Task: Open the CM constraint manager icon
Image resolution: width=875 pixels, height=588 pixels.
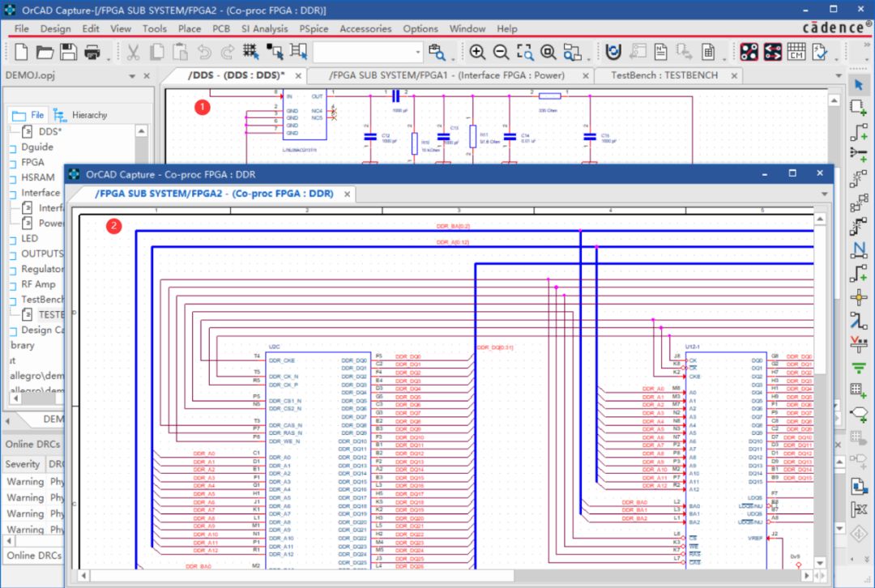Action: tap(796, 52)
